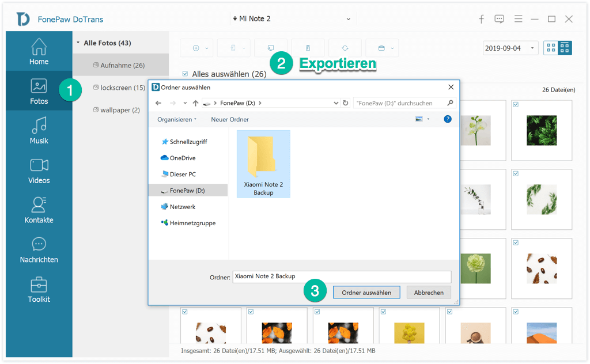Open the Fotos section in sidebar
590x364 pixels.
click(39, 90)
